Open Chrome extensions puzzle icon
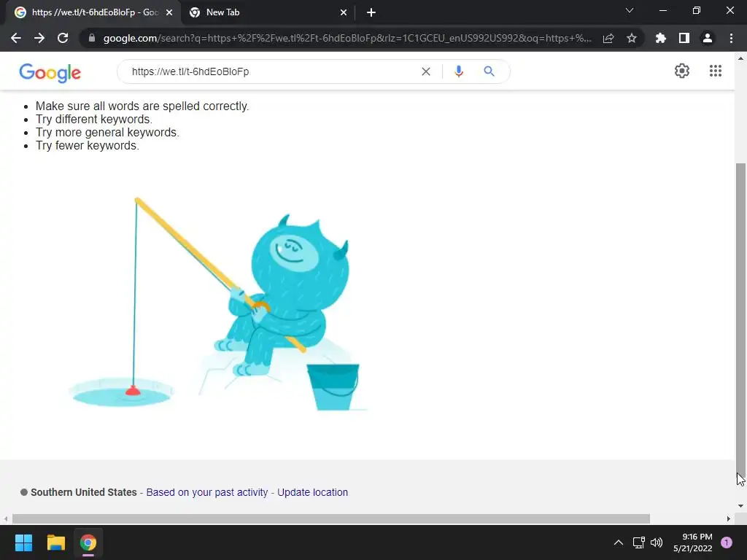This screenshot has height=560, width=747. point(661,38)
